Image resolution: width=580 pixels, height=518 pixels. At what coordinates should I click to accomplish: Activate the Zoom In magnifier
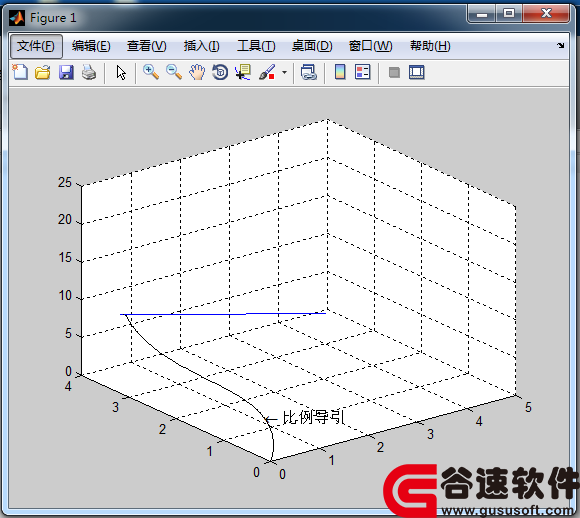151,72
